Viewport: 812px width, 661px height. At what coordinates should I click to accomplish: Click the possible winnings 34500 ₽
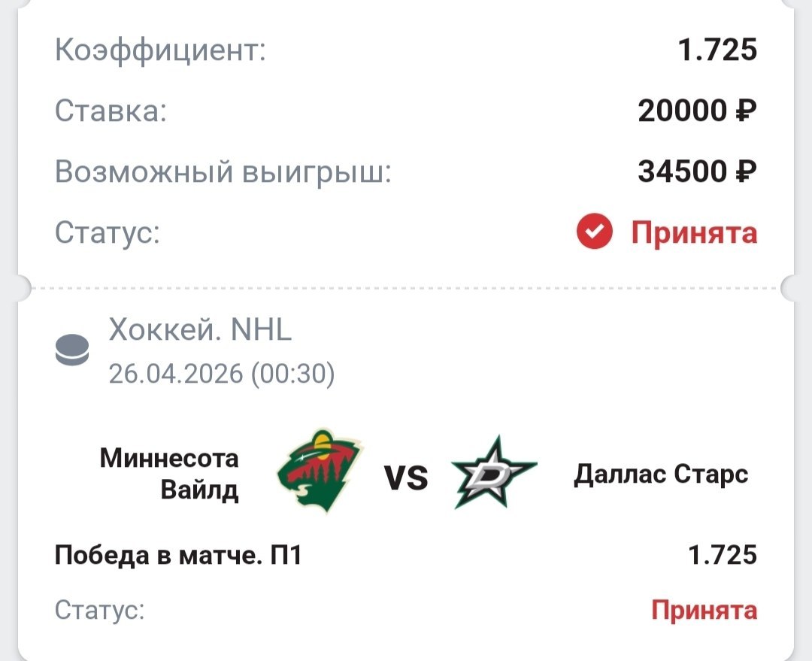[697, 172]
